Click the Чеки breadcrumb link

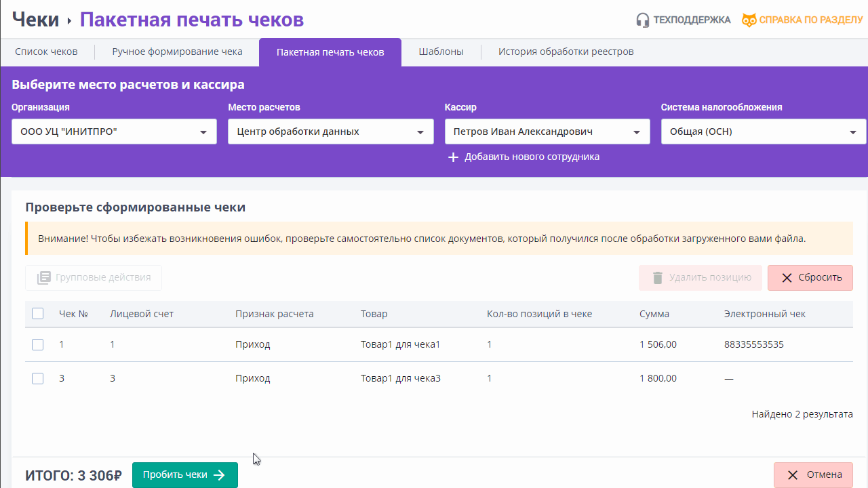pyautogui.click(x=35, y=20)
